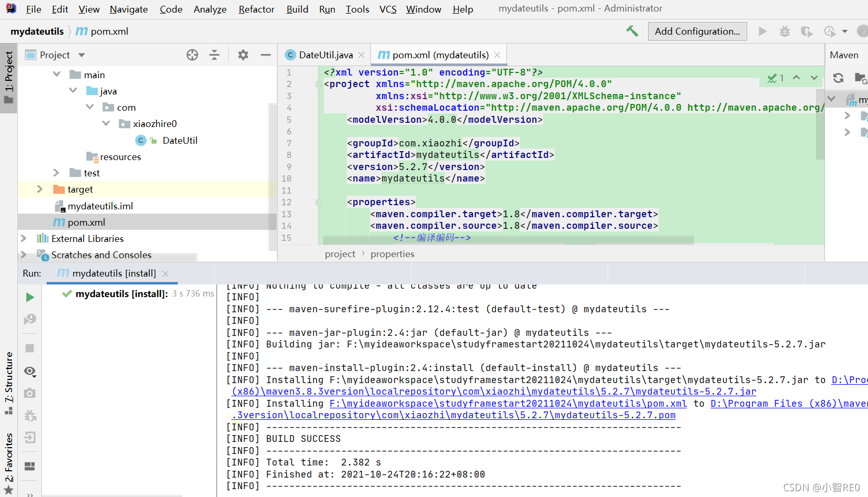The image size is (868, 497).
Task: Open the mydateutils pom.xml path link
Action: click(508, 404)
